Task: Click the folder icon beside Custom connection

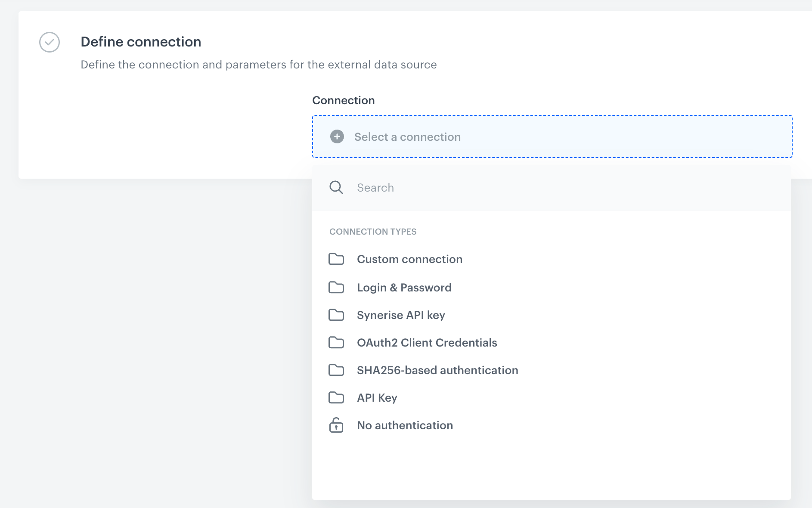Action: pyautogui.click(x=336, y=259)
